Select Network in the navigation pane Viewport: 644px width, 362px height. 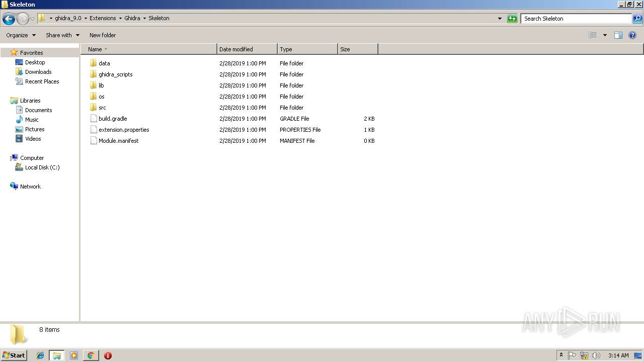pyautogui.click(x=30, y=187)
